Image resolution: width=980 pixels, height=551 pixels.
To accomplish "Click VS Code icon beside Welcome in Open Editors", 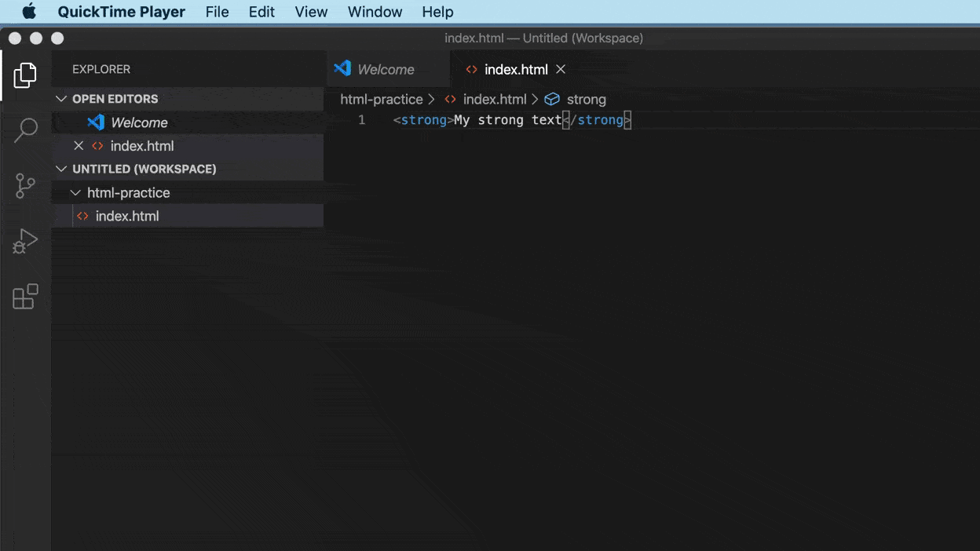I will 96,122.
